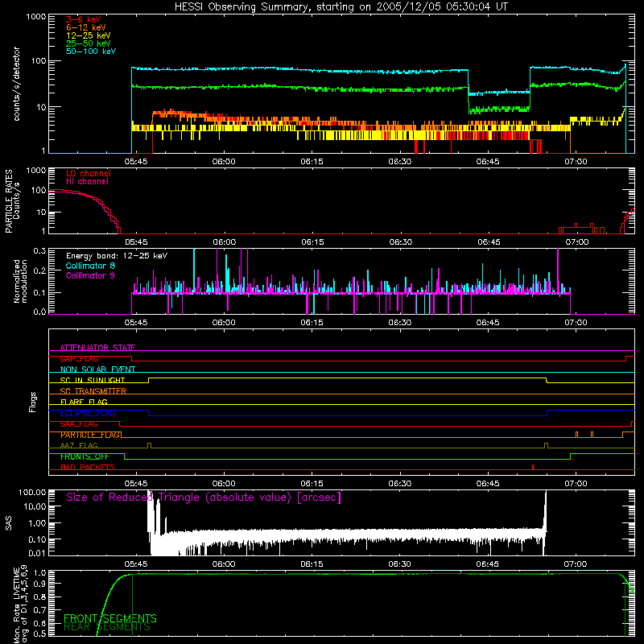Image resolution: width=644 pixels, height=644 pixels.
Task: Click the 100.00 y-axis value on SAS plot
Action: point(32,493)
